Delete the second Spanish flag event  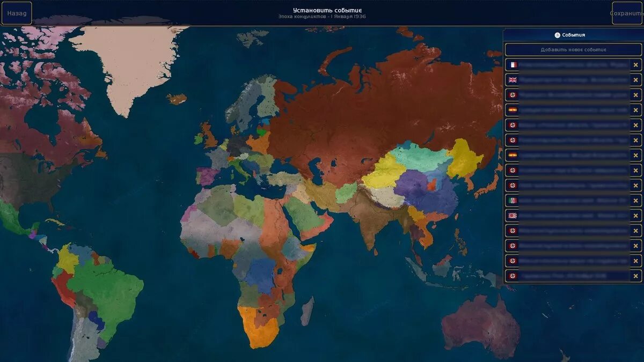[x=636, y=156]
